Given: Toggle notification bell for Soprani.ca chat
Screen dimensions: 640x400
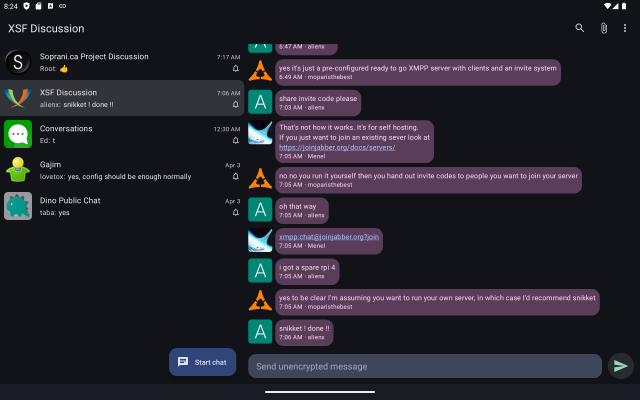Looking at the screenshot, I should pos(235,69).
